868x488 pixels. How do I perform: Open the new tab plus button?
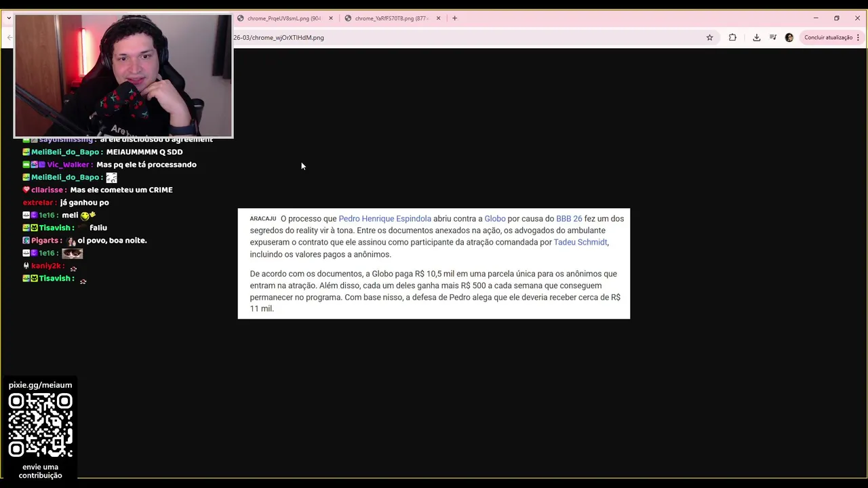[x=454, y=18]
